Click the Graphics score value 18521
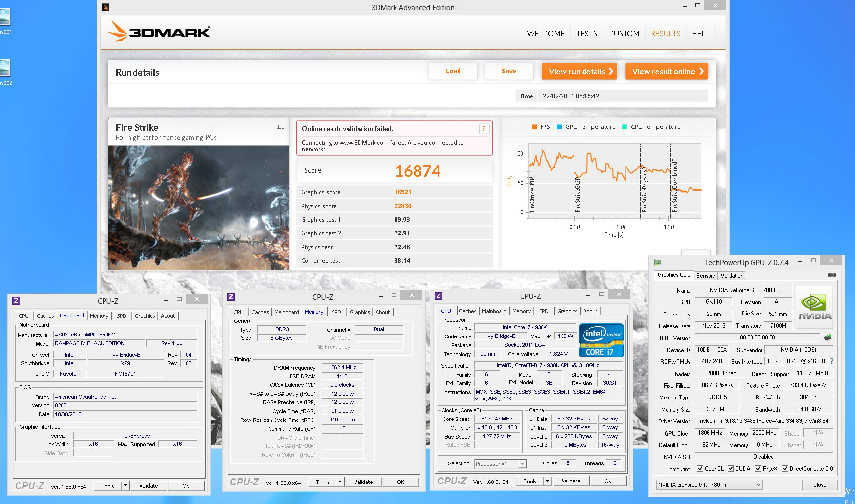The image size is (855, 504). coord(403,192)
